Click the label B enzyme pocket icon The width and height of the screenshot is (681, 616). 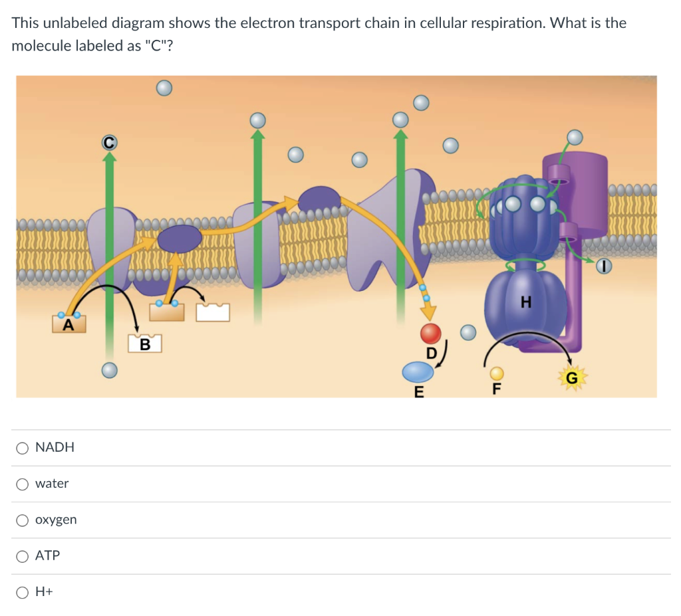[145, 344]
